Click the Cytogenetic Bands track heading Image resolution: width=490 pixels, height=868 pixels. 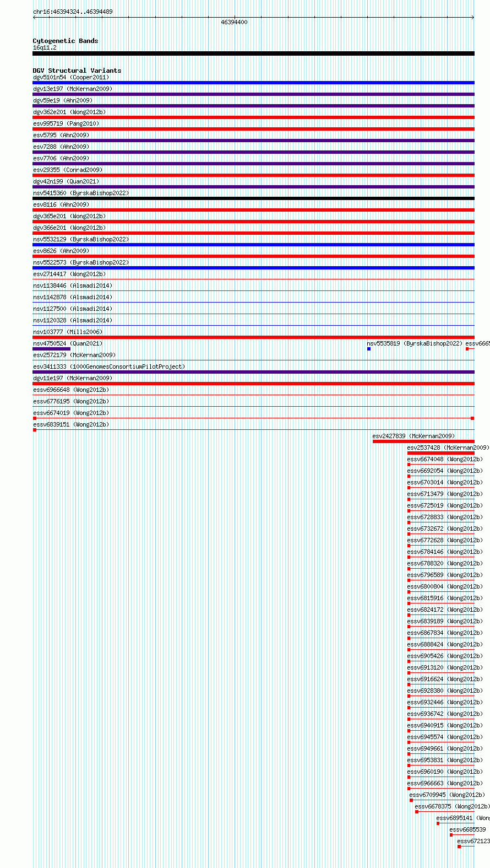(66, 41)
